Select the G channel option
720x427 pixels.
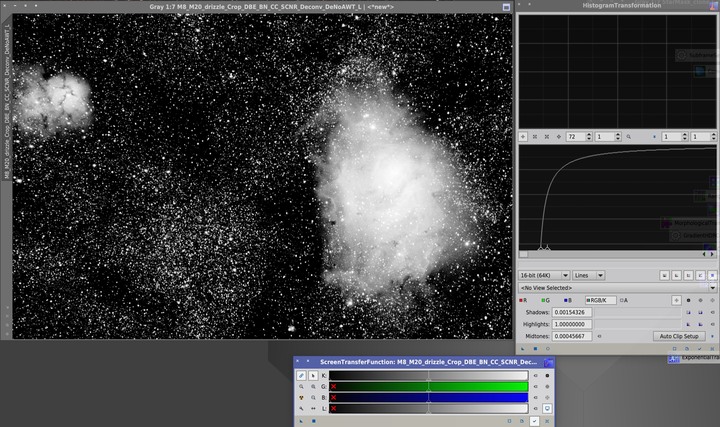[x=547, y=299]
